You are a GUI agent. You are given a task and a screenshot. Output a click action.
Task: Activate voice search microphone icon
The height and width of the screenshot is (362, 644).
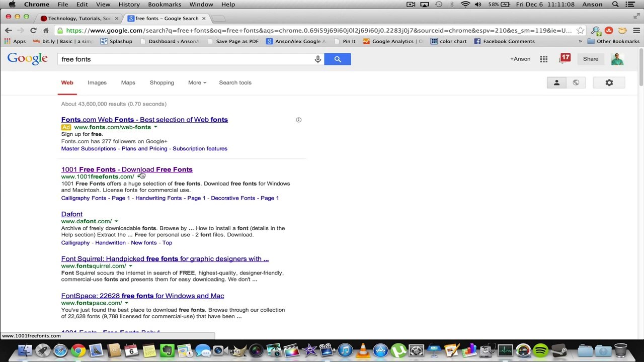coord(317,59)
